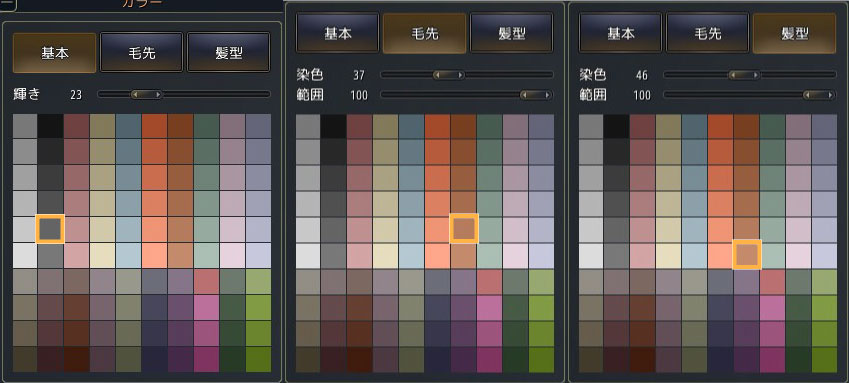
Task: Choose palest sky-blue swatch in 染色 37 panel
Action: (x=412, y=255)
